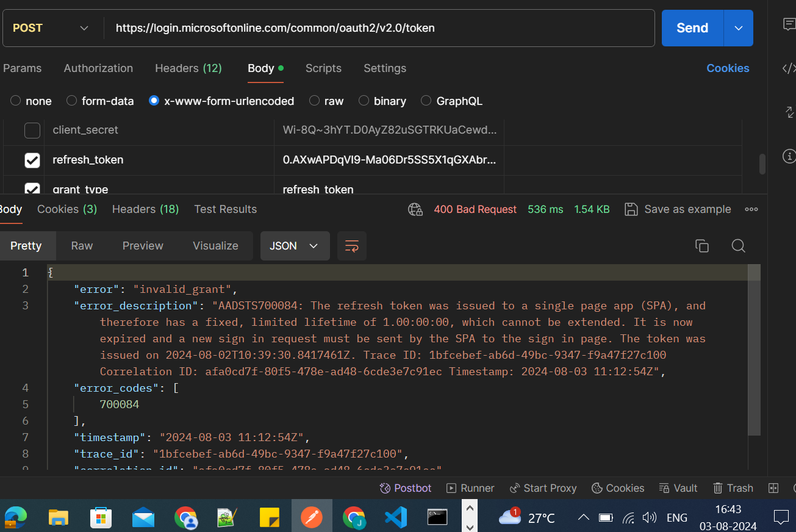Open the POST method dropdown
Screen dimensions: 796x532
point(51,28)
